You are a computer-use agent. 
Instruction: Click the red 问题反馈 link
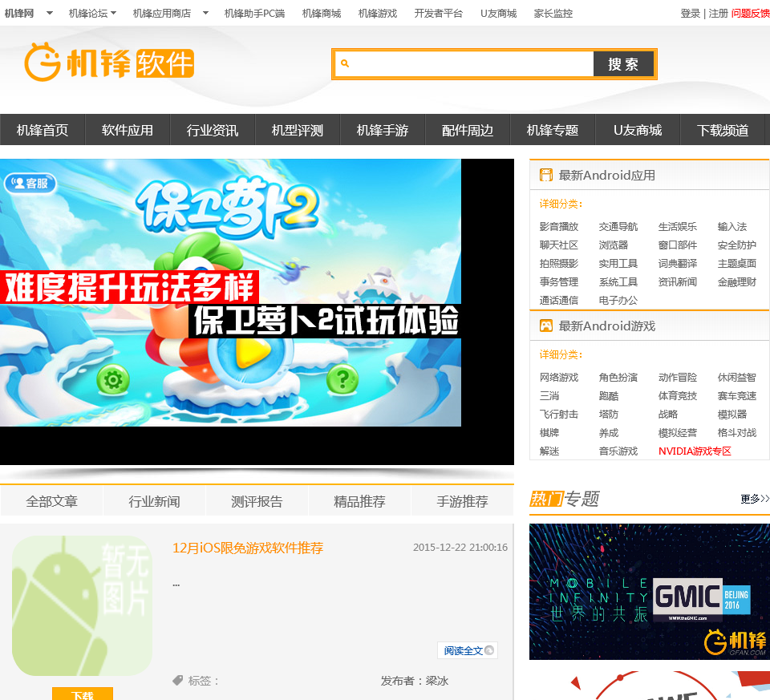click(751, 14)
